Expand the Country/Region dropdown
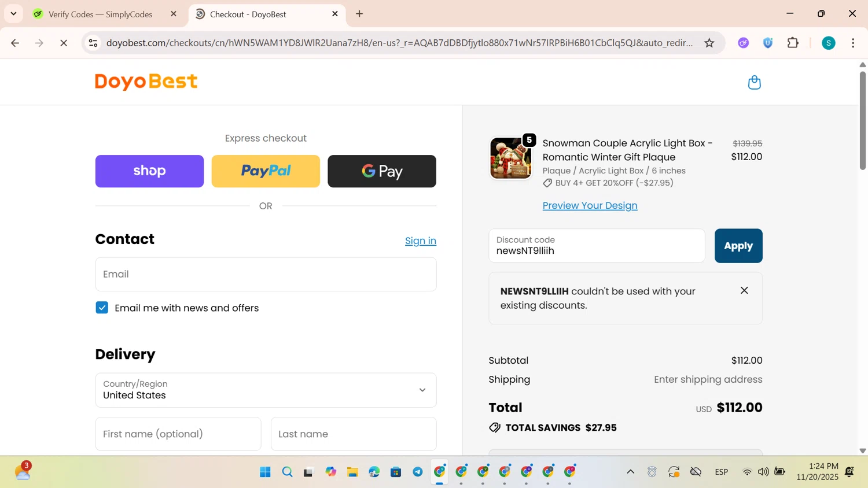Screen dimensions: 868x488 [266, 390]
